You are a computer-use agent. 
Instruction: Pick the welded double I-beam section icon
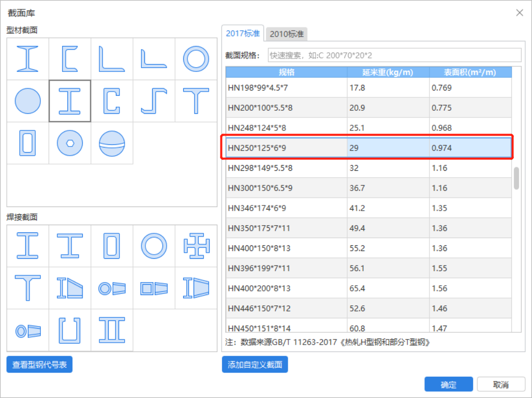pyautogui.click(x=112, y=330)
